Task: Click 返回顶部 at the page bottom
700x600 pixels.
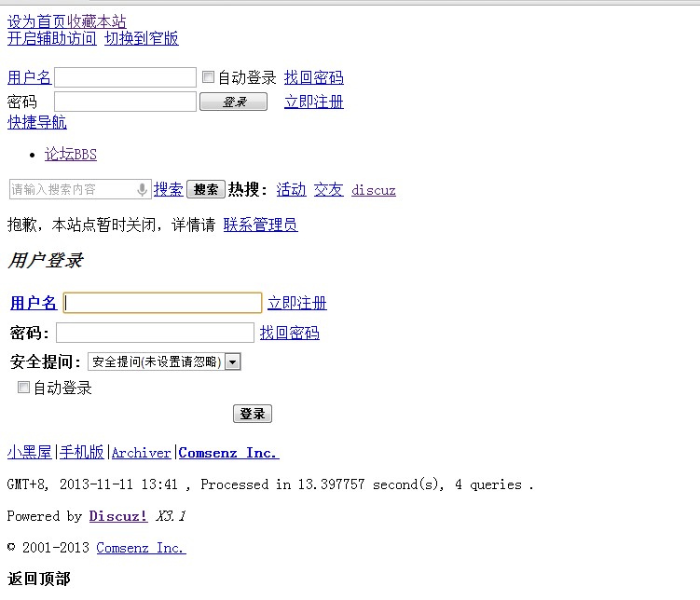Action: pos(39,579)
